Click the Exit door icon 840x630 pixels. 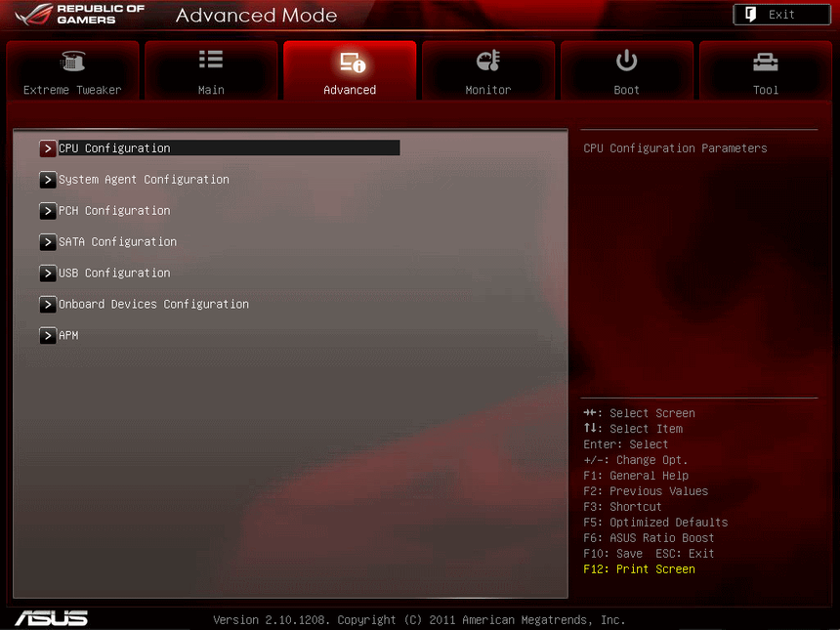pos(752,14)
